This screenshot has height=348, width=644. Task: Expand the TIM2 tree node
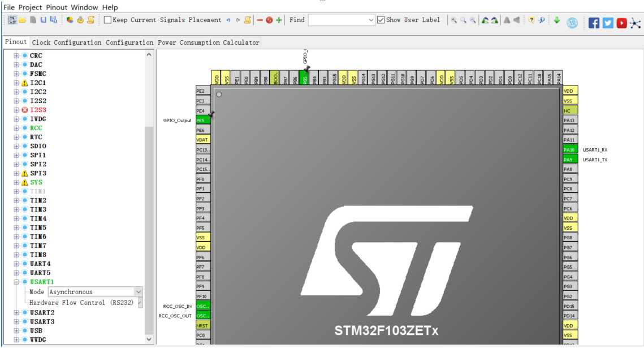[x=16, y=200]
